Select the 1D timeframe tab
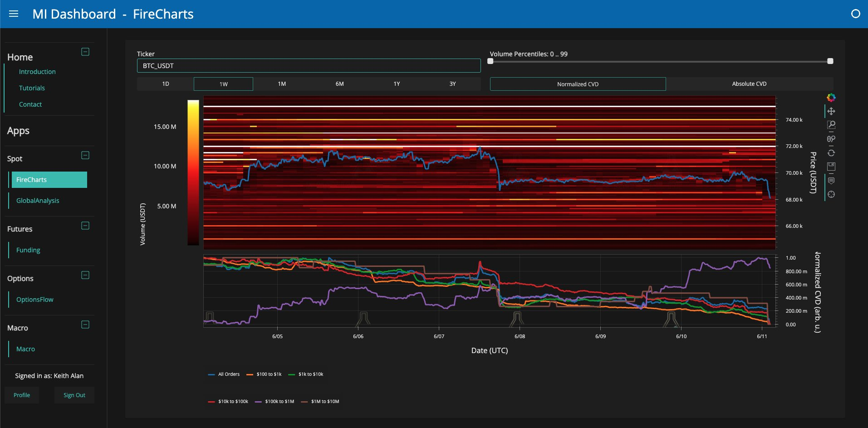868x428 pixels. (x=166, y=84)
